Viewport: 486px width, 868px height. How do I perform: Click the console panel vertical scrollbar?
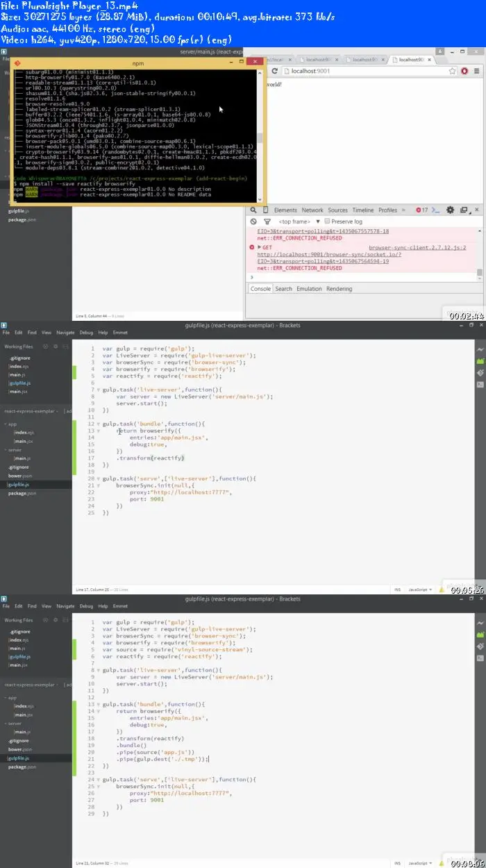(x=480, y=253)
